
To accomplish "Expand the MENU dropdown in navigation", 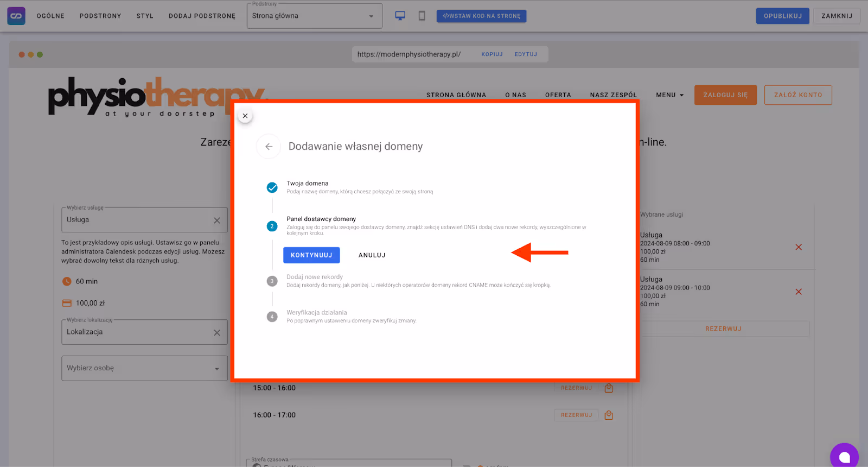I will 669,95.
